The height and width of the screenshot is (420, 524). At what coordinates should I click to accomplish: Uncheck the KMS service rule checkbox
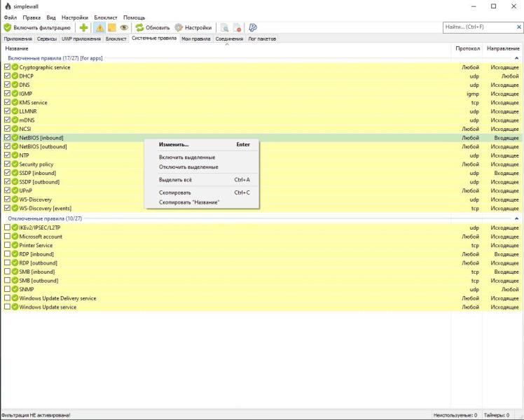pyautogui.click(x=7, y=102)
